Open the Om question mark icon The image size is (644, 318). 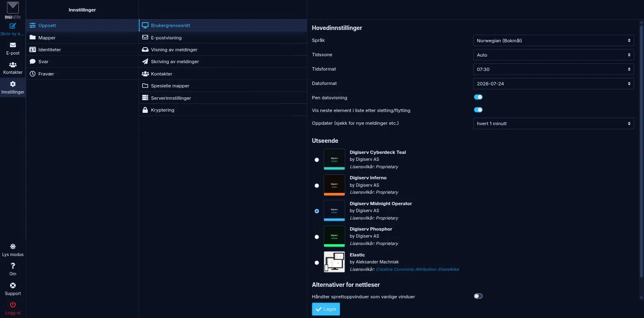coord(13,266)
